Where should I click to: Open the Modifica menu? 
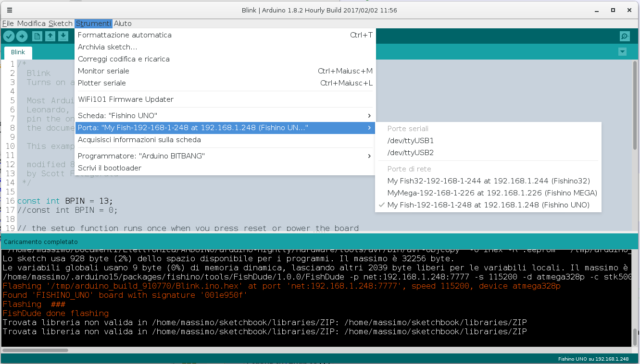click(x=31, y=24)
